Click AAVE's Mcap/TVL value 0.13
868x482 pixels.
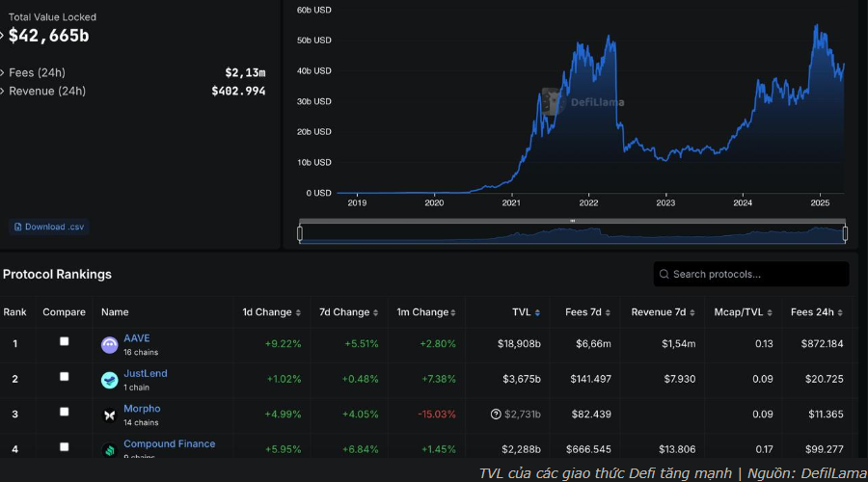point(764,343)
